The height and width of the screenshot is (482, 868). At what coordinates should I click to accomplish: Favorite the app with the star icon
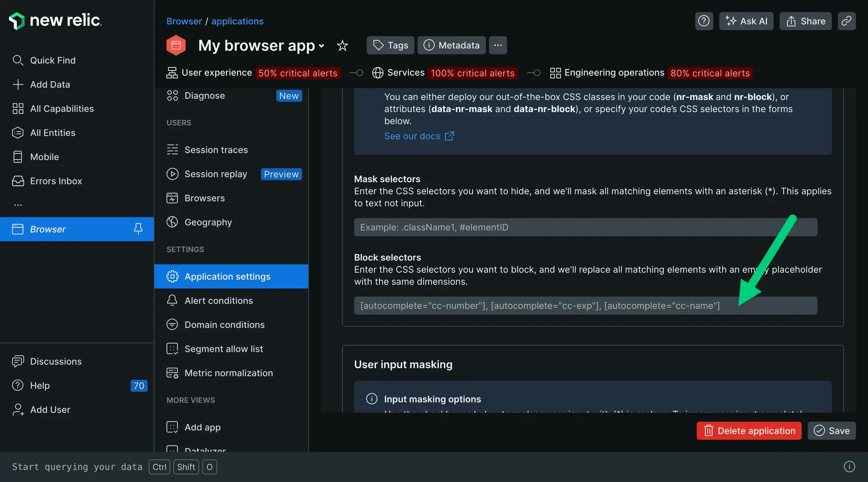click(x=343, y=46)
